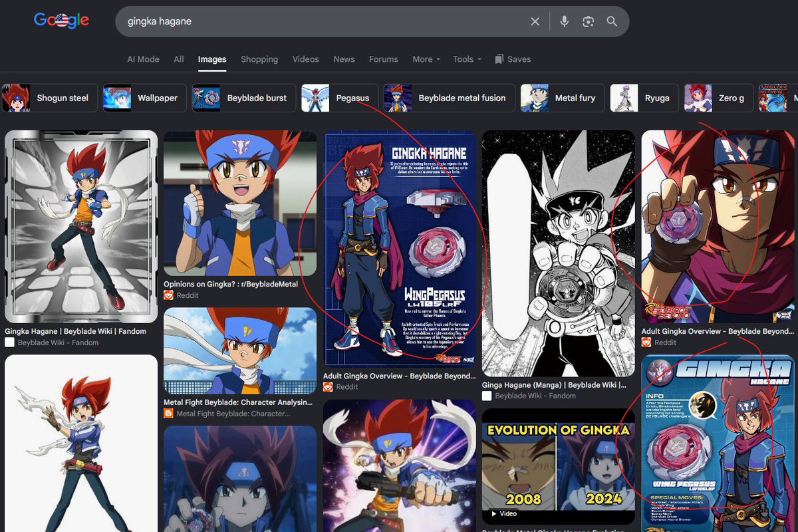Open Metal Fight Beyblade Character Analysing image
This screenshot has width=798, height=532.
coord(240,350)
